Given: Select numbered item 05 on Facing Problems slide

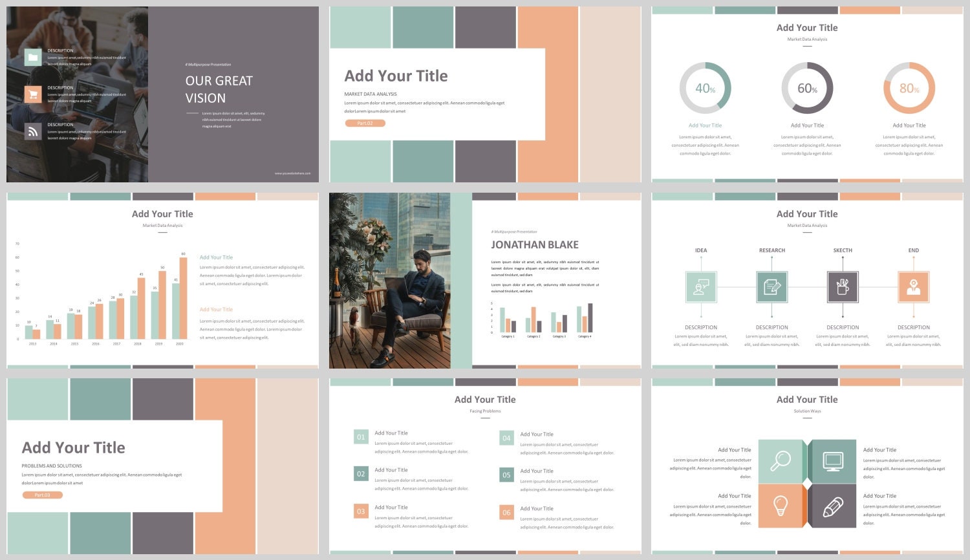Looking at the screenshot, I should point(506,475).
